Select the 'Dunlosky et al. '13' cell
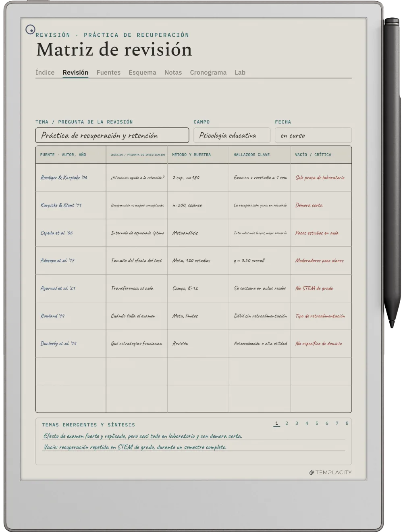The height and width of the screenshot is (532, 403). coord(71,344)
